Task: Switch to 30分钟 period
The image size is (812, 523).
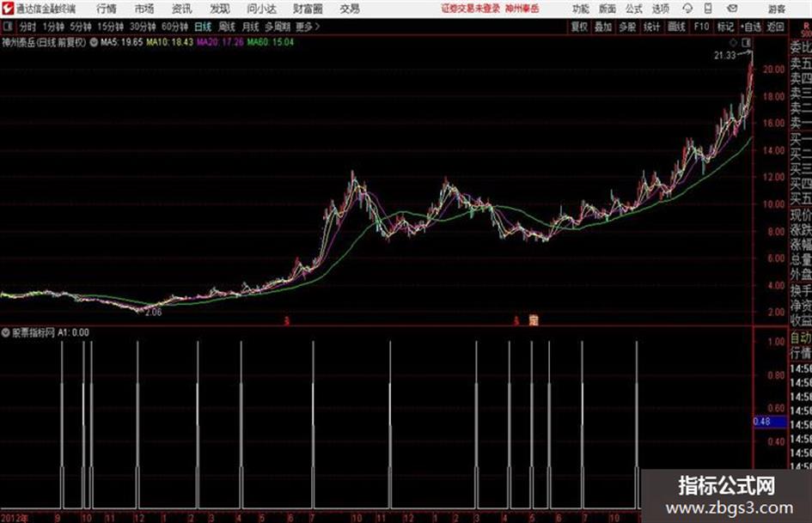Action: click(143, 27)
